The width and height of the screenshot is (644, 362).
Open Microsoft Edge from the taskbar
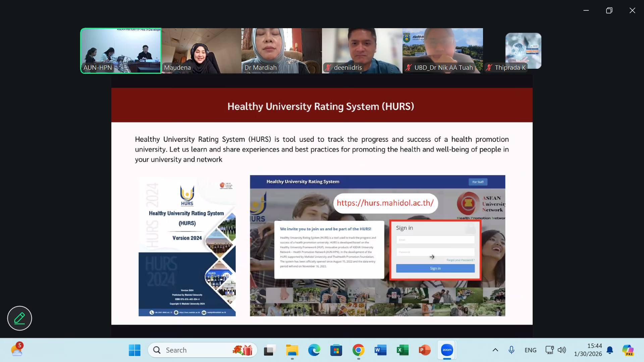(x=314, y=350)
